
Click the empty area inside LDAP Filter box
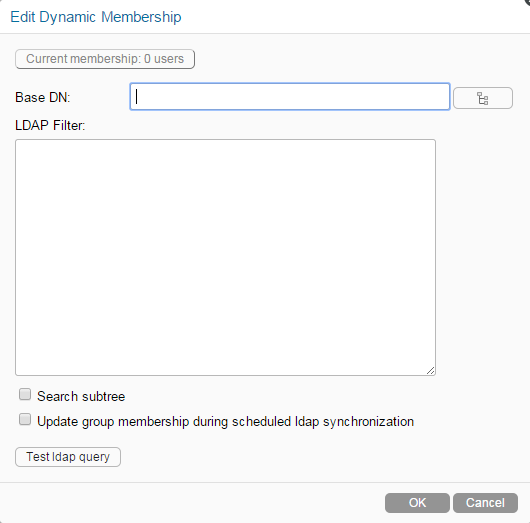pos(225,257)
